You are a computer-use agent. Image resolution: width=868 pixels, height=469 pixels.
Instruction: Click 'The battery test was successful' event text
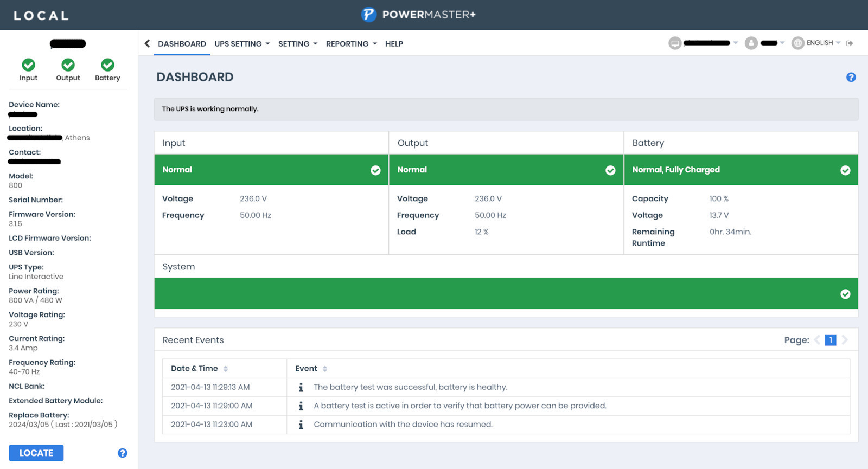click(411, 387)
